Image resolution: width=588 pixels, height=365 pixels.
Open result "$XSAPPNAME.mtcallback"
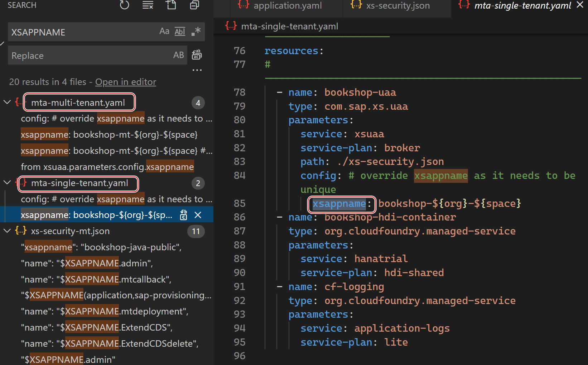96,280
